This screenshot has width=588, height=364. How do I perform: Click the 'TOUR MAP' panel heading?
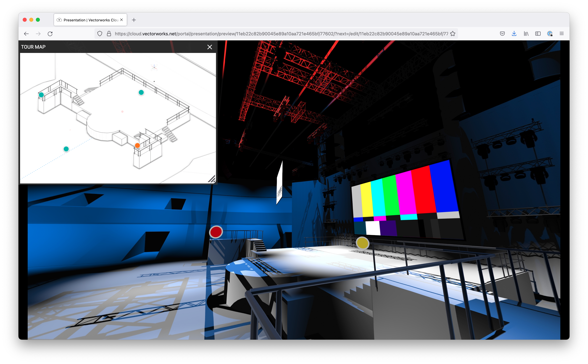pos(33,47)
